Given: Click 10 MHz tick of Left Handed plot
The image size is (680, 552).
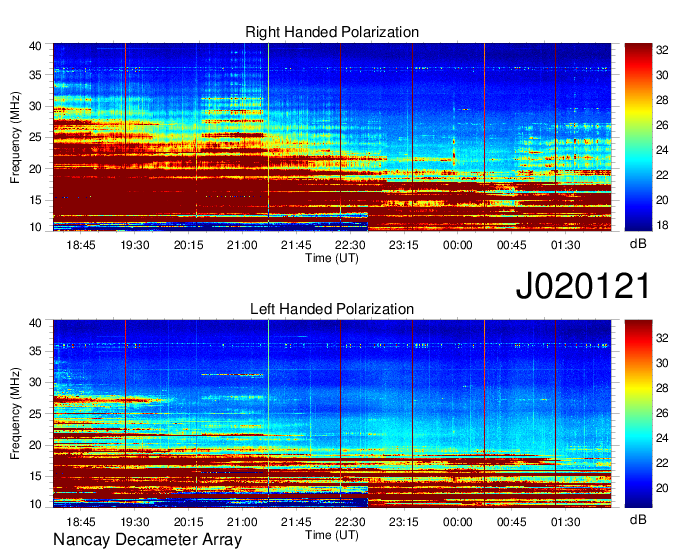Looking at the screenshot, I should [35, 504].
